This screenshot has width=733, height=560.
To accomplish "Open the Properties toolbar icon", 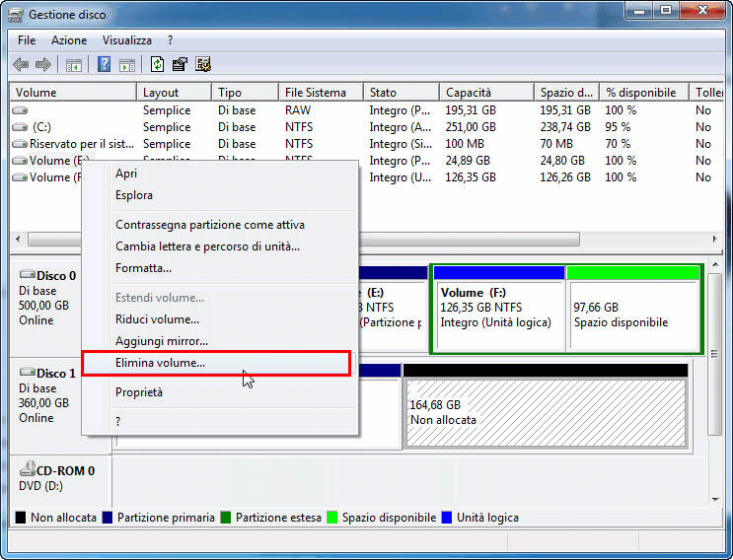I will click(x=180, y=64).
